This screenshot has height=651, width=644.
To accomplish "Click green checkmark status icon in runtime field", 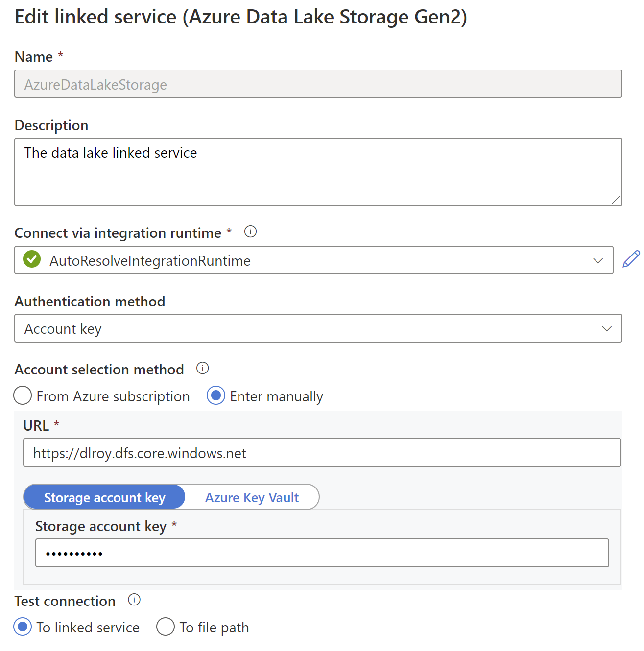I will click(x=32, y=259).
